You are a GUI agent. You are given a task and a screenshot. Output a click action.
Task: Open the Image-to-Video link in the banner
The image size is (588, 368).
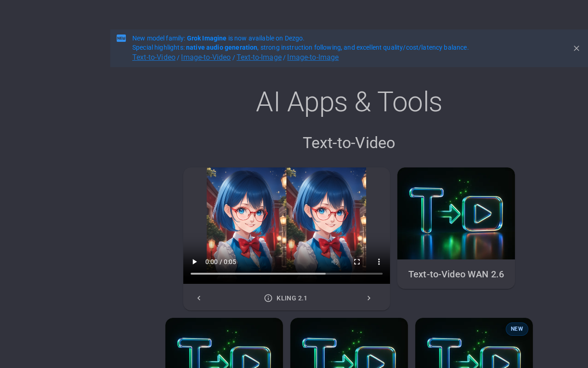pyautogui.click(x=206, y=57)
